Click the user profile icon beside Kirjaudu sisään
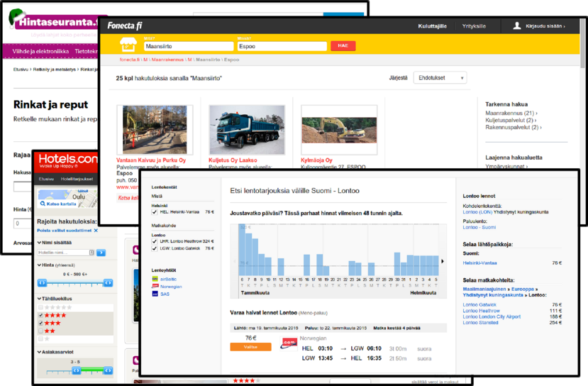The height and width of the screenshot is (386, 588). coord(517,26)
